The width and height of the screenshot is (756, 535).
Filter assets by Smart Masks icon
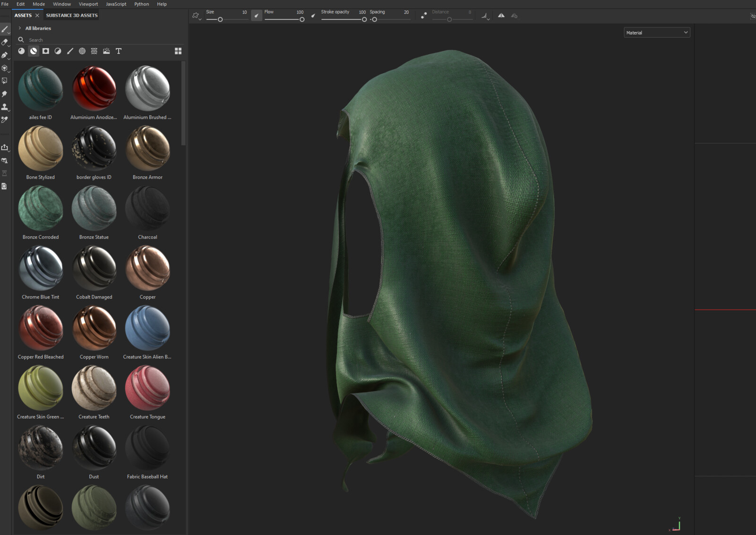tap(46, 51)
